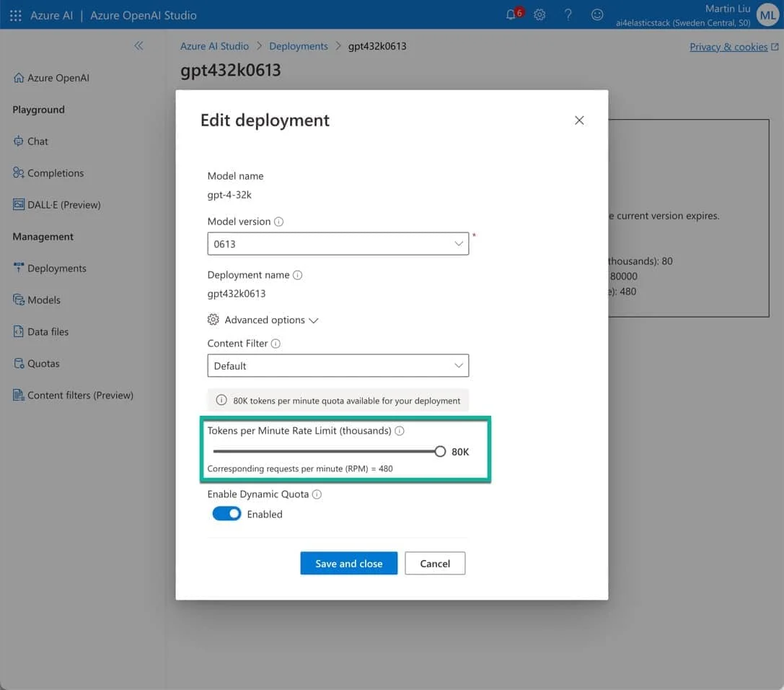This screenshot has width=784, height=690.
Task: Collapse the Advanced options section
Action: click(264, 320)
